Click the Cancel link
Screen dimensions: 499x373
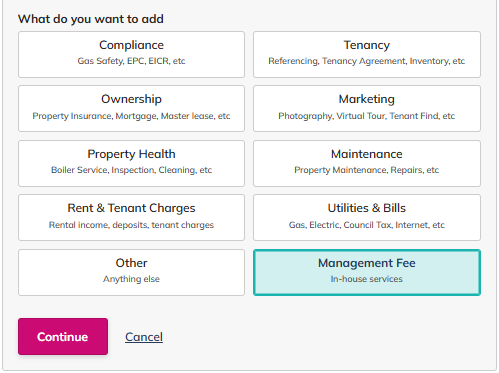click(144, 337)
